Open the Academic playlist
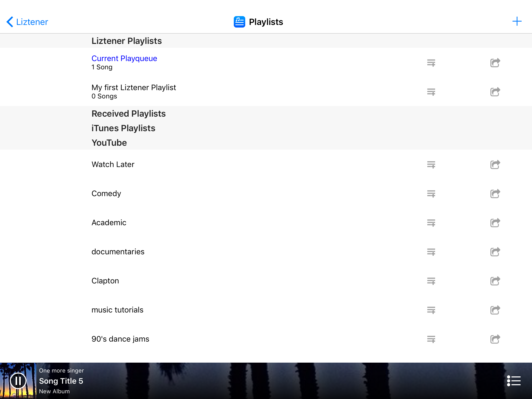Viewport: 532px width, 399px height. (266, 222)
